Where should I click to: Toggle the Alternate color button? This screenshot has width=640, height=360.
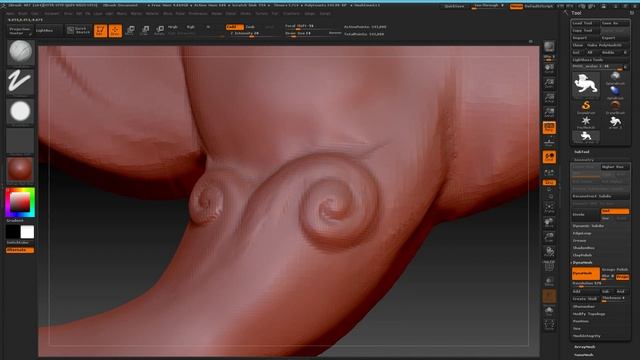tap(20, 250)
